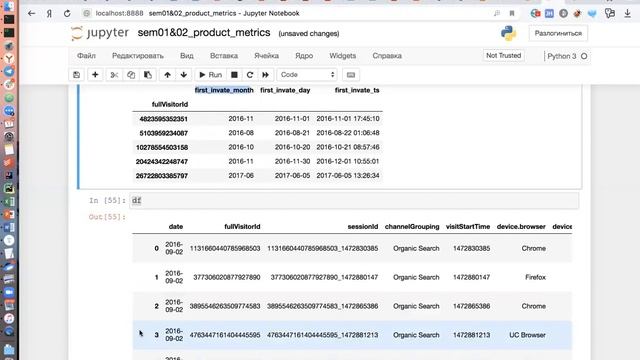Viewport: 640px width, 360px height.
Task: Open the Ячейка menu
Action: pyautogui.click(x=266, y=56)
